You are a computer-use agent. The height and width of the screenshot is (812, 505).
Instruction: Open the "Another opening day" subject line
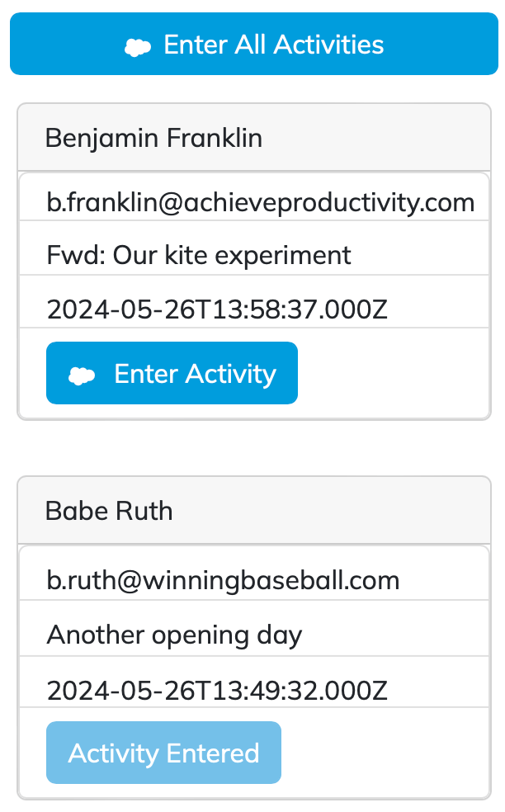coord(174,635)
